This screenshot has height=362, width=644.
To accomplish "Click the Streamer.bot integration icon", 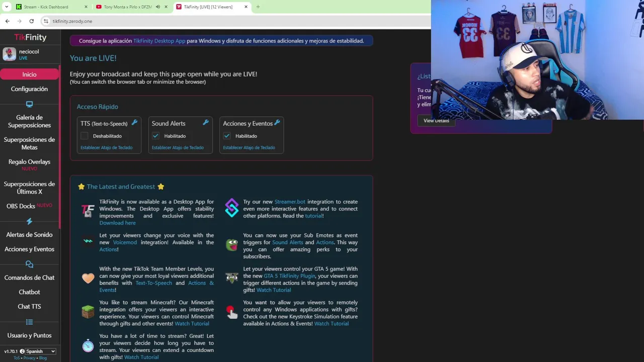I will (231, 208).
